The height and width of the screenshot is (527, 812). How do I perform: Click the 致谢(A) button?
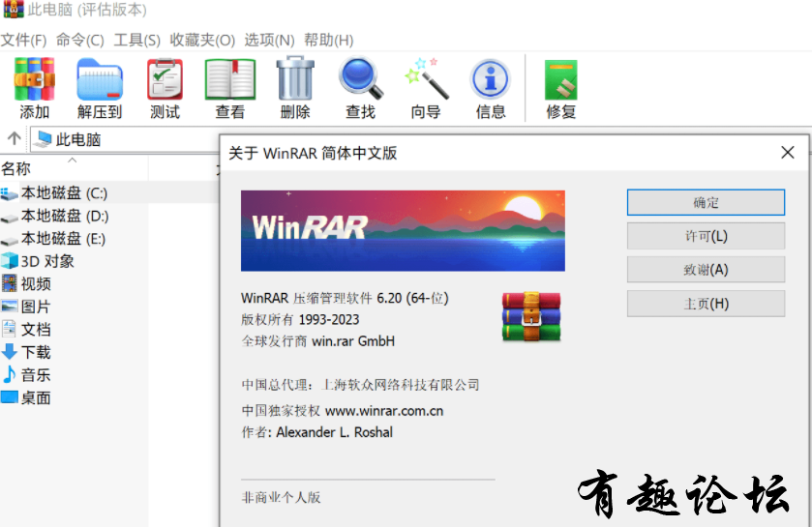click(706, 270)
